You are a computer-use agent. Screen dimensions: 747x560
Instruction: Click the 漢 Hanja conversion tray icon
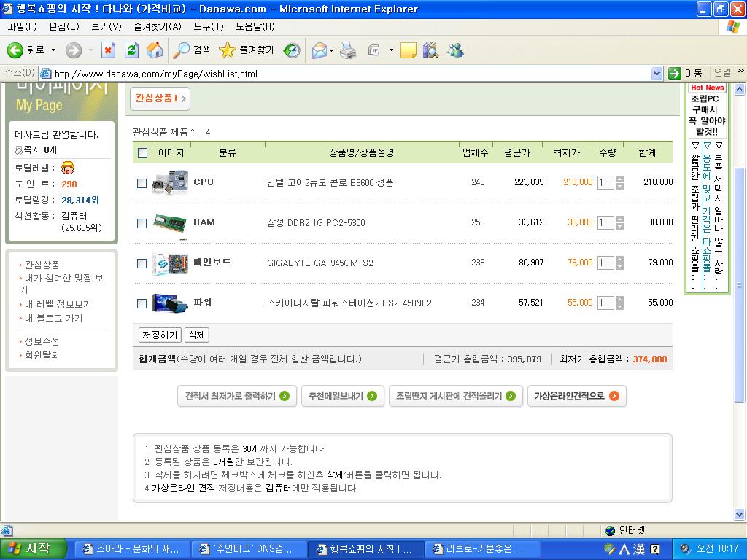(639, 549)
